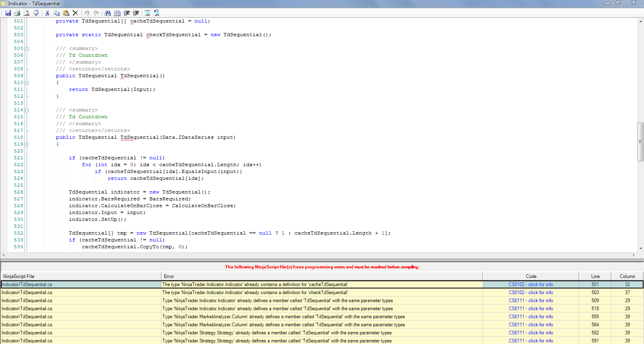Click the file name cell in the line 564 error row
644x344 pixels.
click(81, 325)
